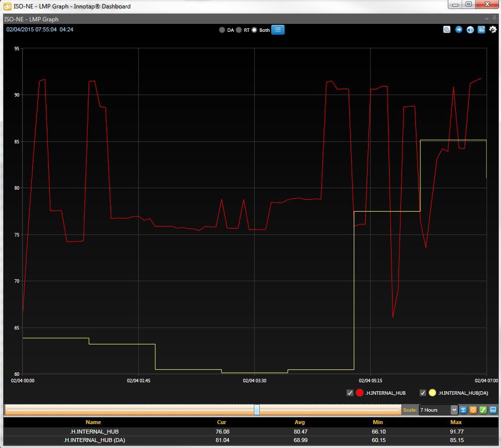Click the ISO-NE - LMP Graph panel title
Image resolution: width=501 pixels, height=448 pixels.
click(x=31, y=19)
